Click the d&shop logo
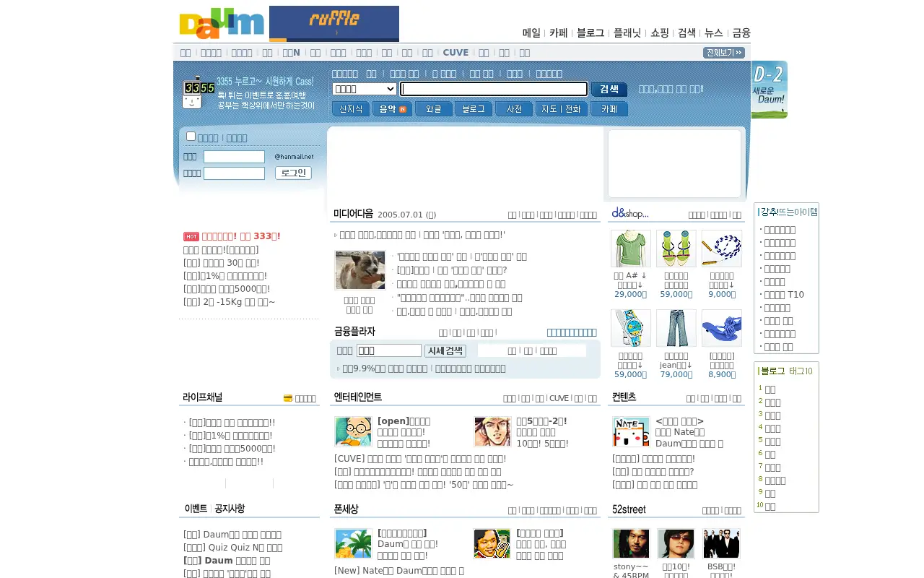 (630, 213)
